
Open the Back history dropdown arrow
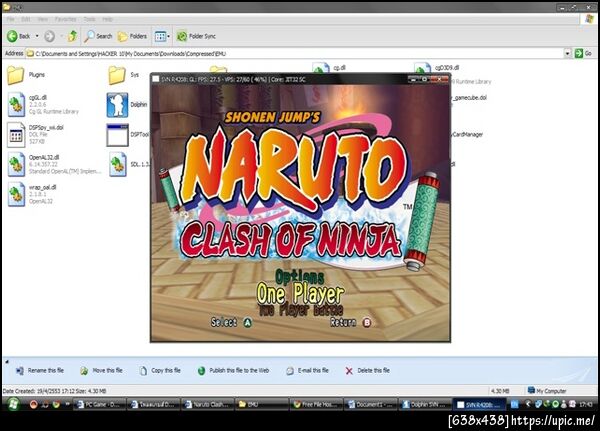(37, 36)
